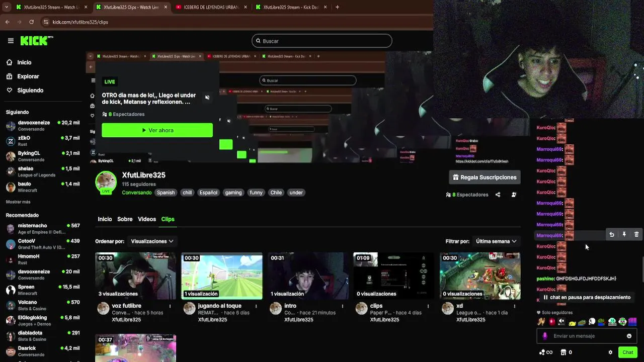The height and width of the screenshot is (362, 644).
Task: Open a new browser tab with plus button
Action: pyautogui.click(x=337, y=7)
